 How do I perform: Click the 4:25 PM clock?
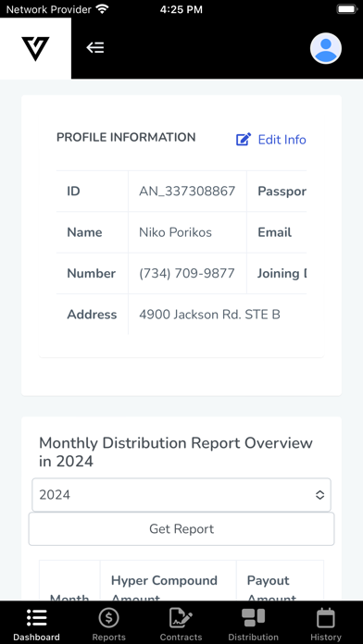point(181,9)
